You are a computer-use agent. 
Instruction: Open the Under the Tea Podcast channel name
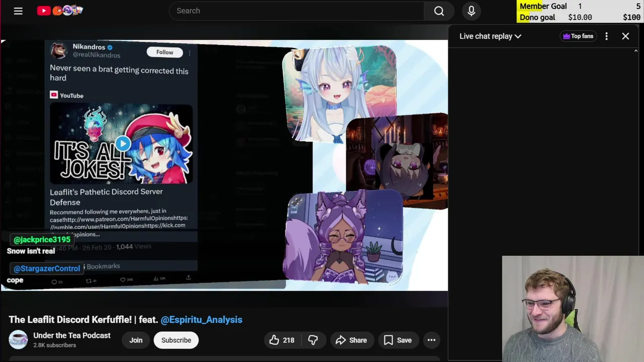72,335
